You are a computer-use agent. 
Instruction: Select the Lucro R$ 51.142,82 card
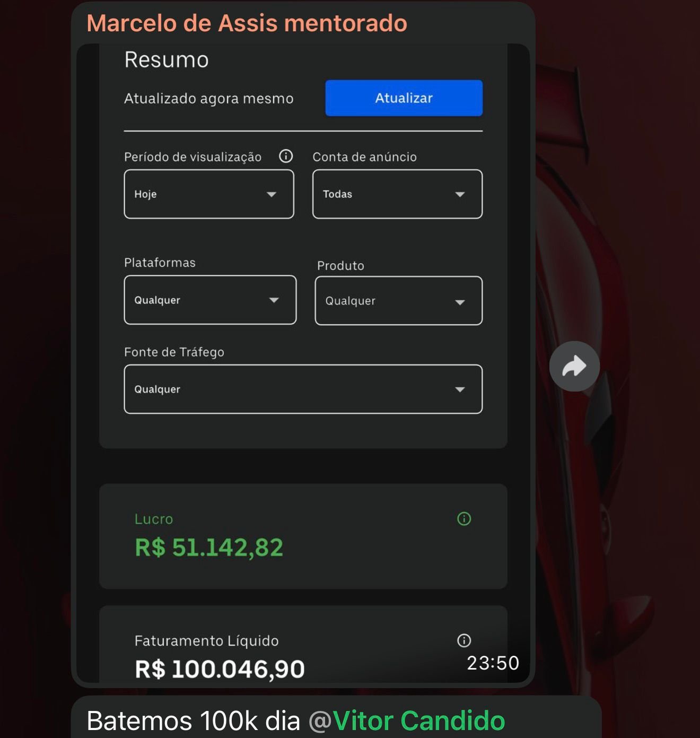303,536
